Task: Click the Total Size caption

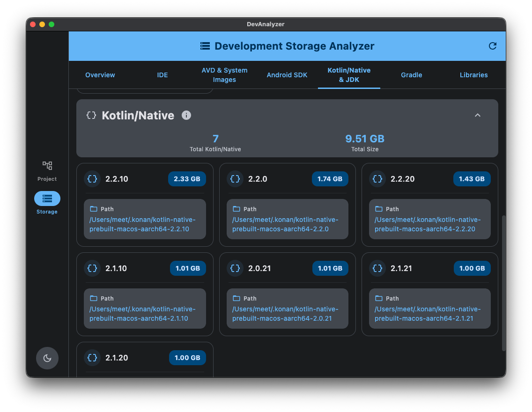Action: pyautogui.click(x=365, y=149)
